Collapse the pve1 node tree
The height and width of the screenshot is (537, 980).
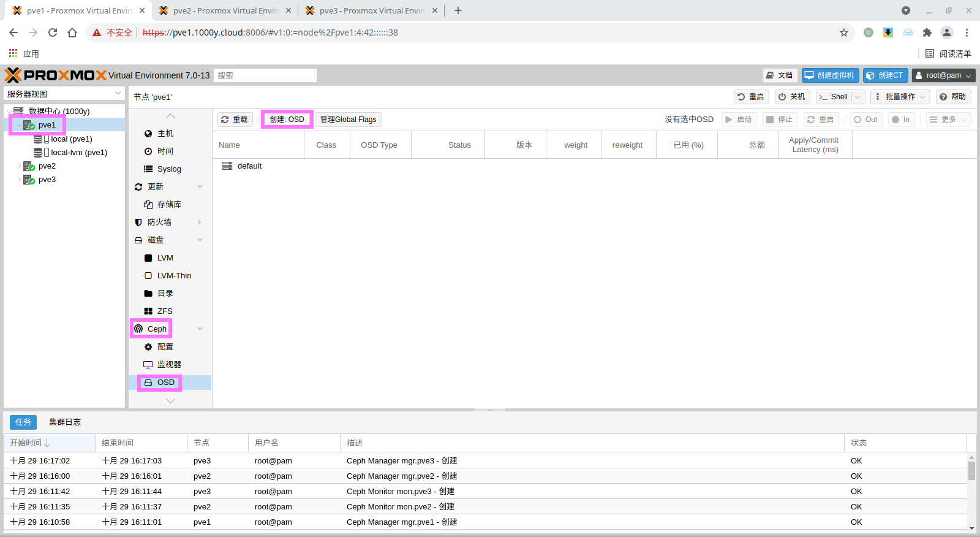(x=19, y=125)
